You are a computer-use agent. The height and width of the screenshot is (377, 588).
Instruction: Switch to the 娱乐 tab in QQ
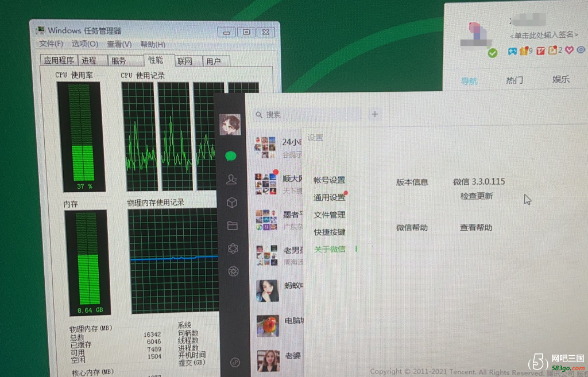pos(561,79)
